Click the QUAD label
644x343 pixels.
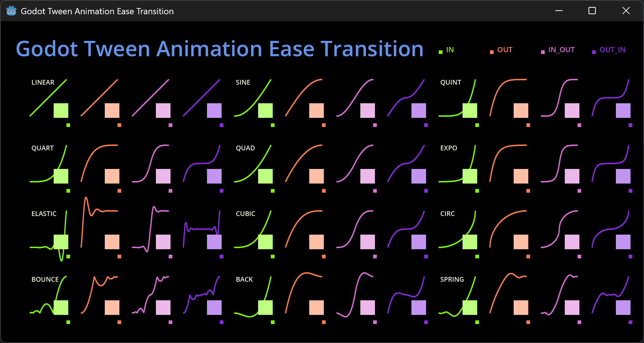pos(245,148)
